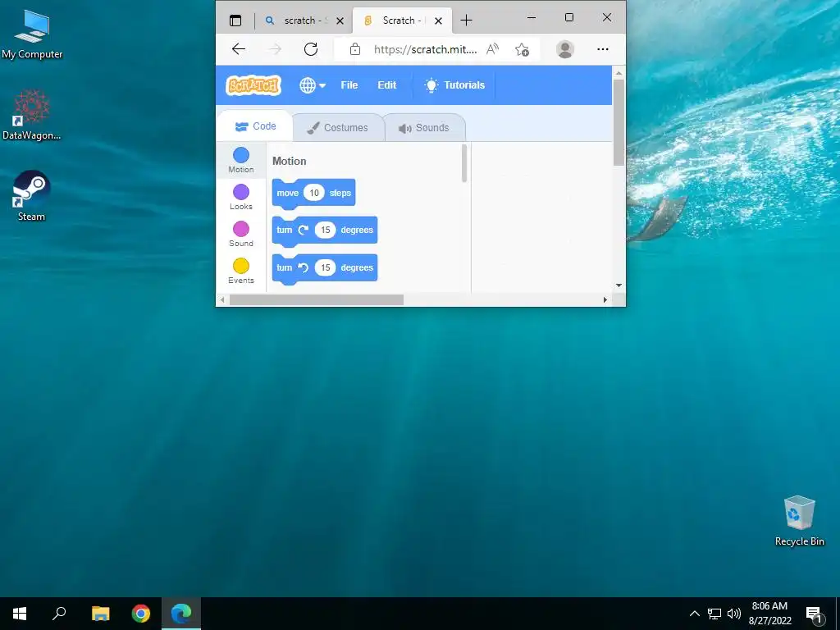Close the scratch search tab
Screen dimensions: 840x630
340,21
